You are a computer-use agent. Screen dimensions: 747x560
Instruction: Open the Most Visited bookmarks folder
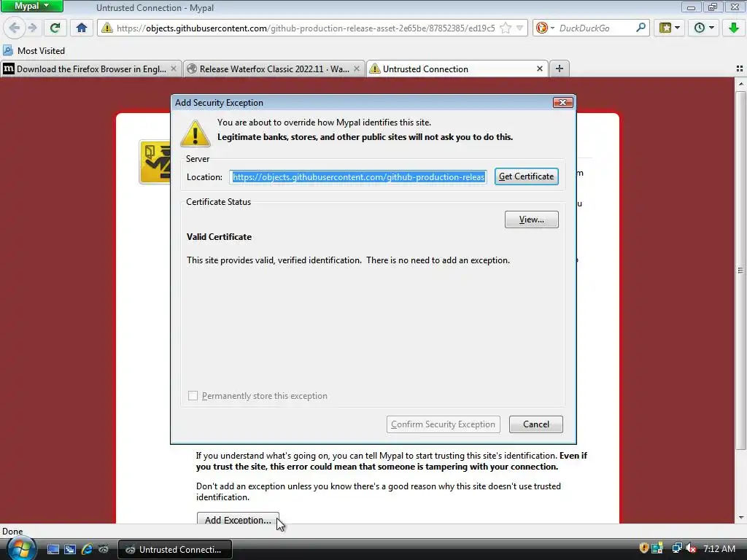(x=34, y=50)
